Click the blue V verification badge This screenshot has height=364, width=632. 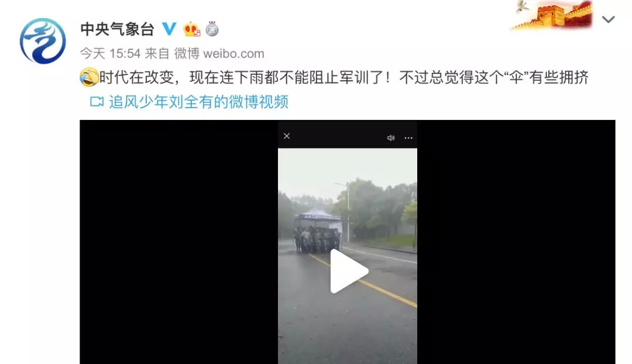[169, 29]
